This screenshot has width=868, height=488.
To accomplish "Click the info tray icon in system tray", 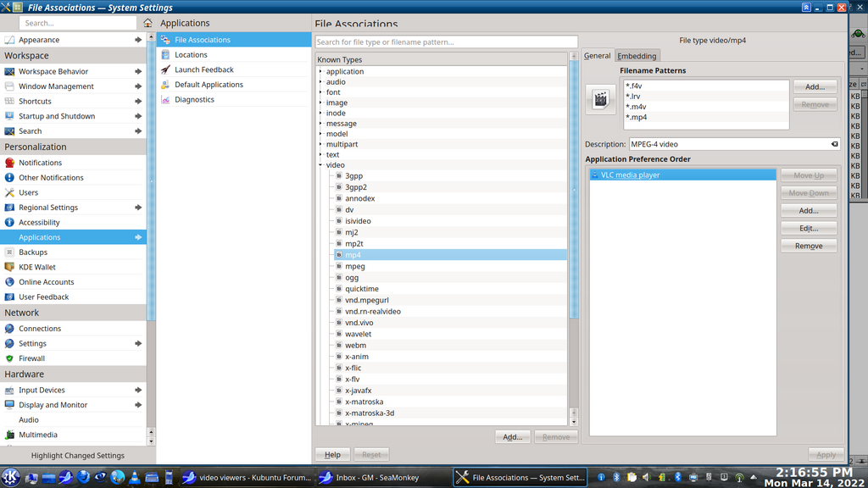I will pyautogui.click(x=601, y=477).
